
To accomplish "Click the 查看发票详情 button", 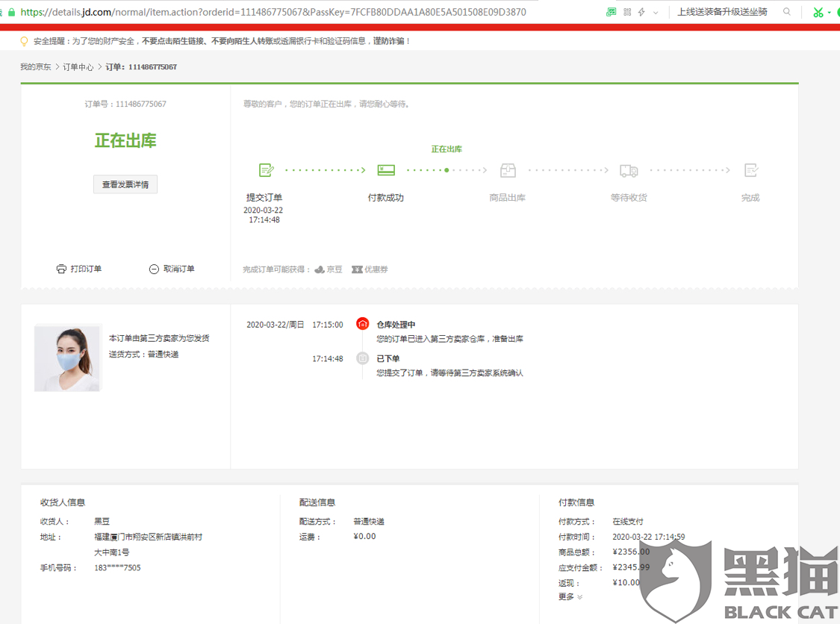I will pyautogui.click(x=125, y=184).
